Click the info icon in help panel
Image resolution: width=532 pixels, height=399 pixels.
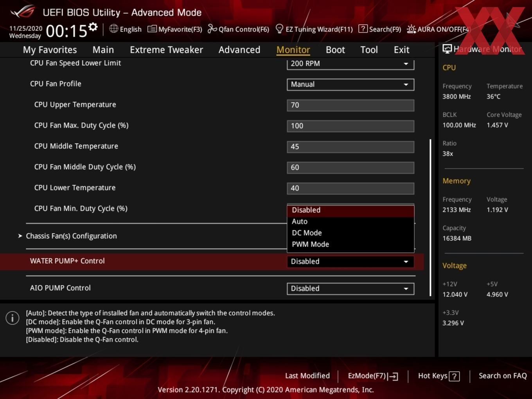pos(13,318)
